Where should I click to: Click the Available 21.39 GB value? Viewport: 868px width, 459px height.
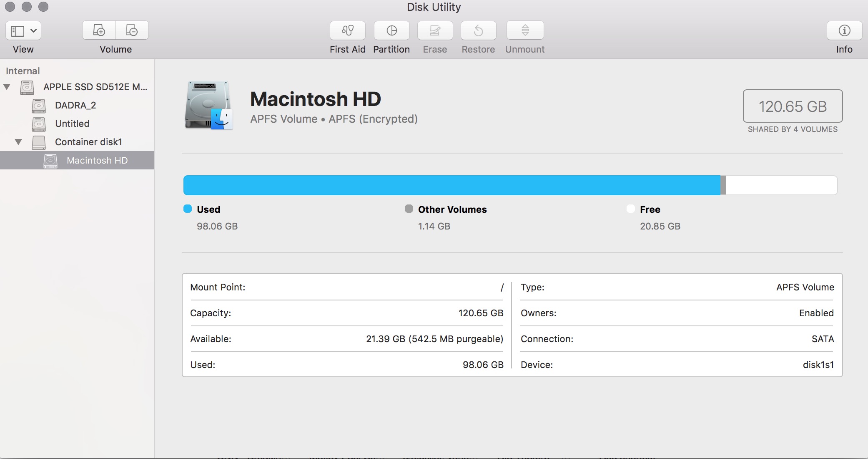[x=434, y=339]
